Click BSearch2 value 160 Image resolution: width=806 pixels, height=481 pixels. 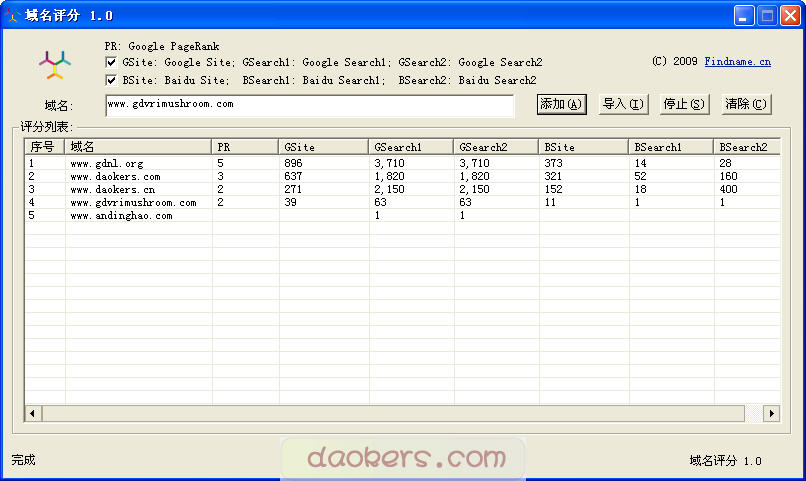pyautogui.click(x=728, y=176)
